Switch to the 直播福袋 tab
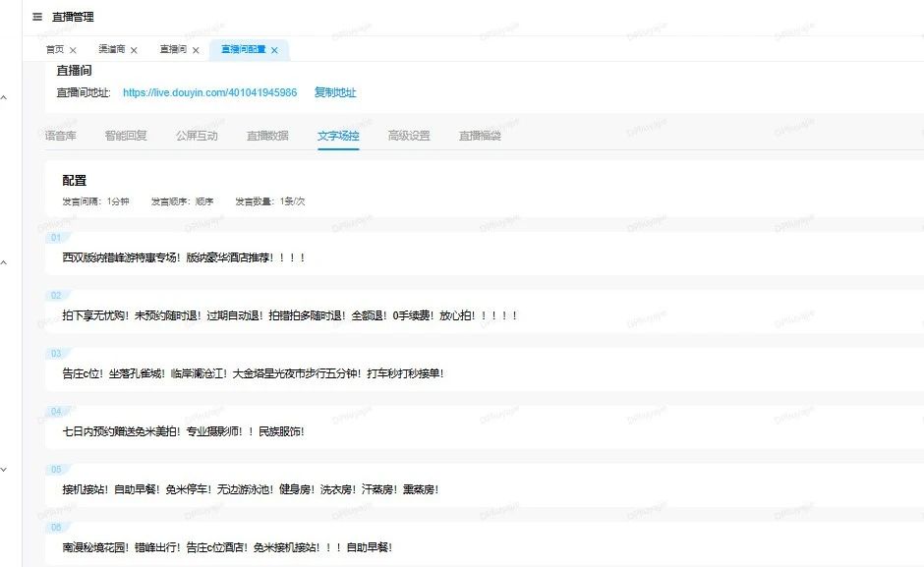Image resolution: width=924 pixels, height=567 pixels. (x=480, y=136)
